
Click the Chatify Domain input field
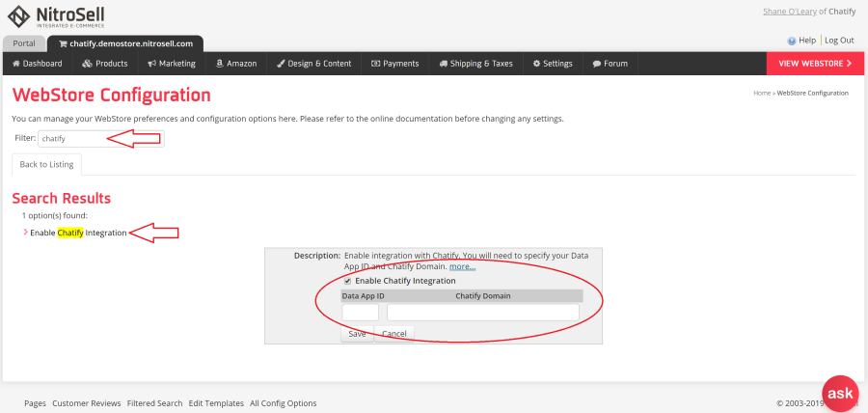(483, 313)
